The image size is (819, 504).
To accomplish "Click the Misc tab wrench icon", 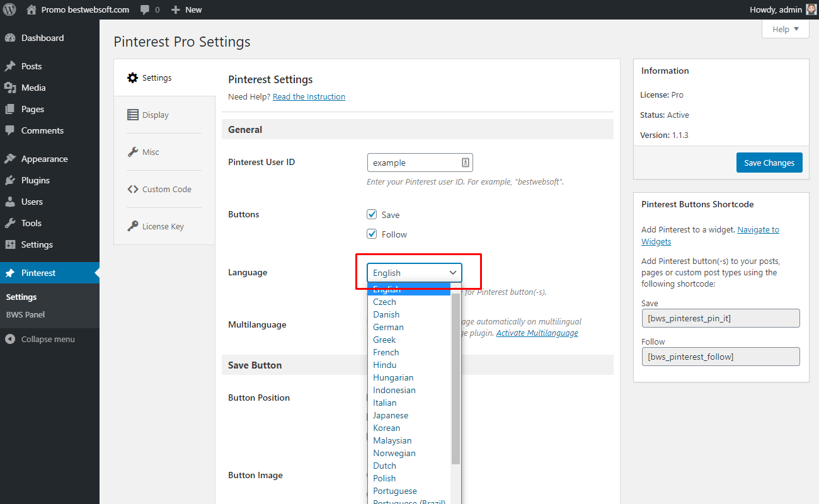I will click(x=132, y=152).
